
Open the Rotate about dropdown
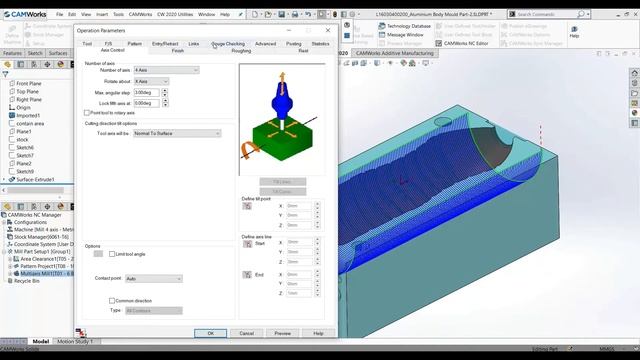click(151, 81)
